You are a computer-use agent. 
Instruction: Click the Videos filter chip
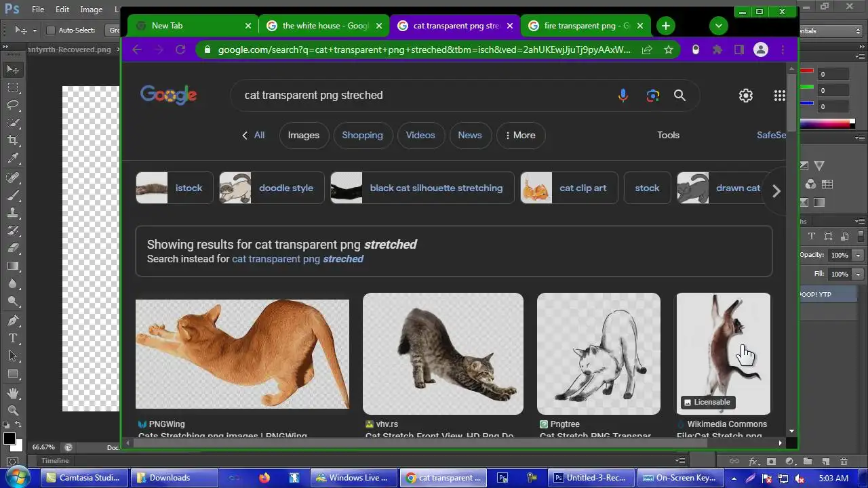[420, 136]
